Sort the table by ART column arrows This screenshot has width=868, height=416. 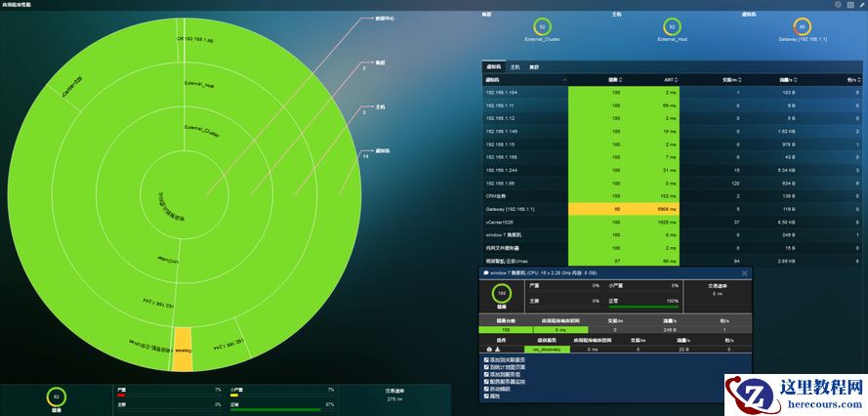click(x=677, y=80)
